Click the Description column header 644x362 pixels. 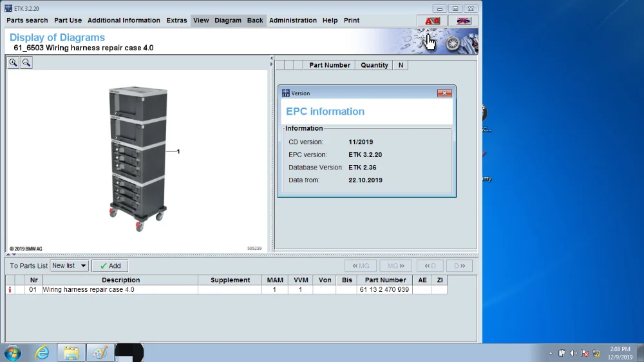[x=121, y=280]
